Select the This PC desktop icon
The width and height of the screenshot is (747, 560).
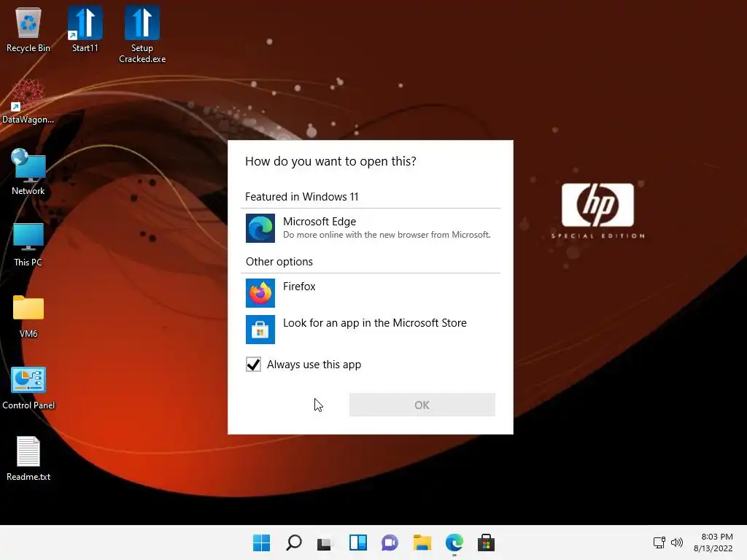(x=28, y=244)
